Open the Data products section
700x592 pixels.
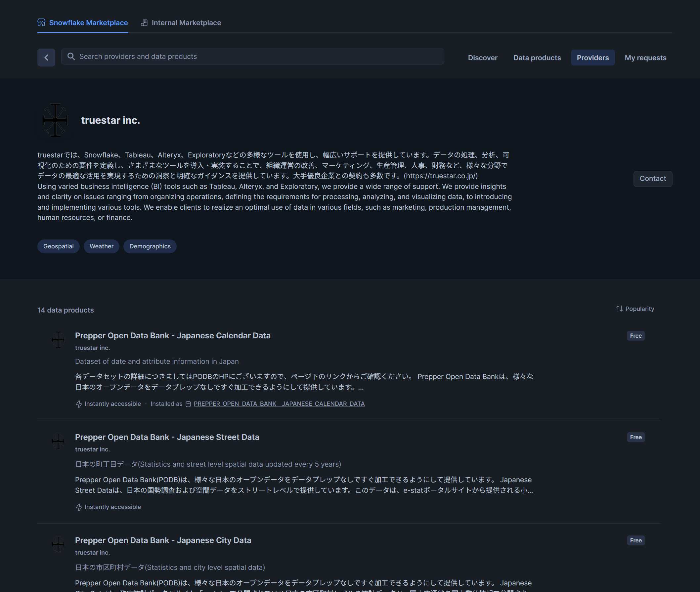537,58
